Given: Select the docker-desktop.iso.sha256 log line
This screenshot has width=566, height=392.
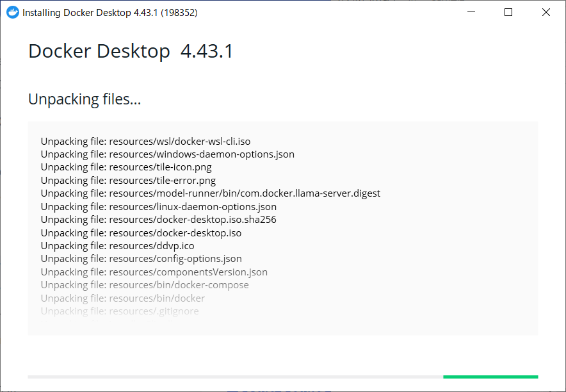Looking at the screenshot, I should (x=158, y=220).
